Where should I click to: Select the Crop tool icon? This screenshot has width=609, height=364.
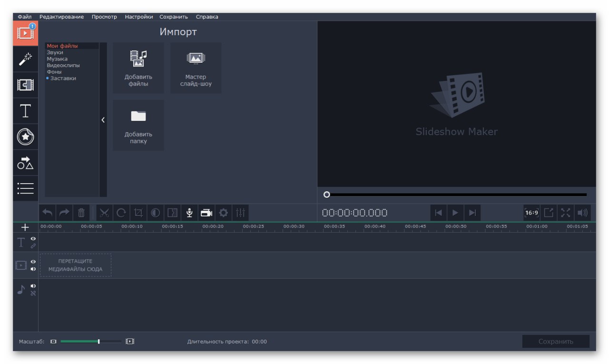point(138,213)
